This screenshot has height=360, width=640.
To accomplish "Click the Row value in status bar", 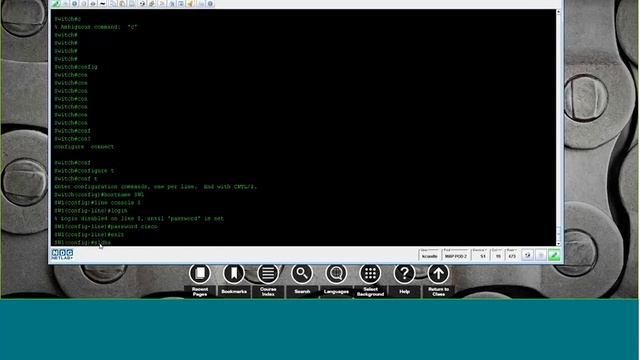I will point(512,255).
